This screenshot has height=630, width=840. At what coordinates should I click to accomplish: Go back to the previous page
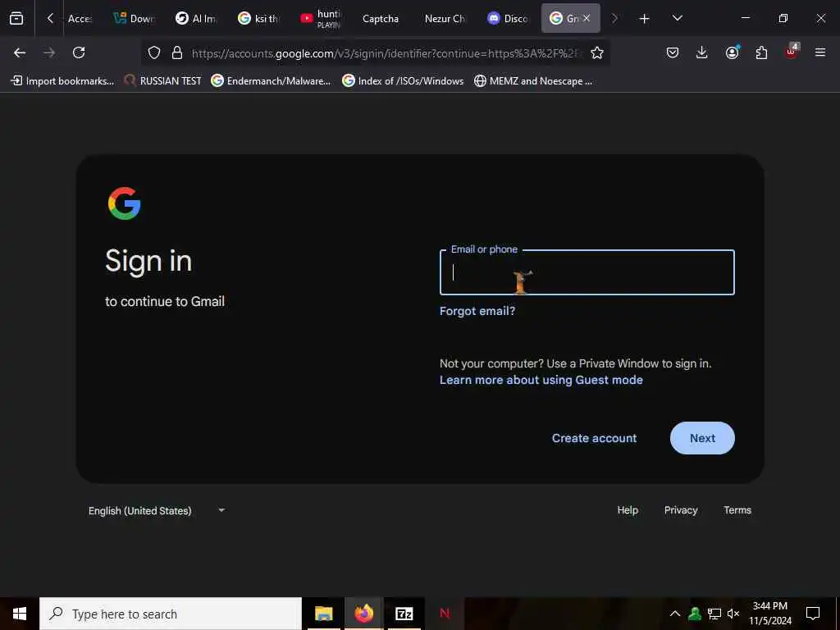tap(20, 52)
